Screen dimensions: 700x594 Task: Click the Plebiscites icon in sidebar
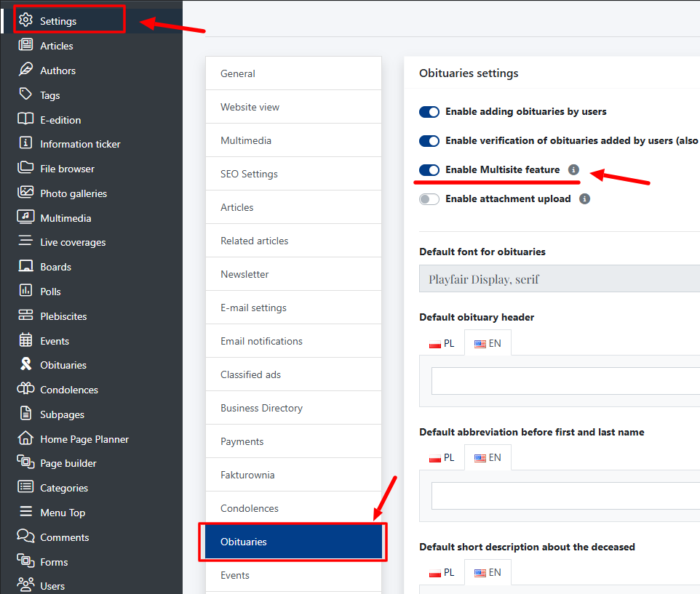(25, 315)
